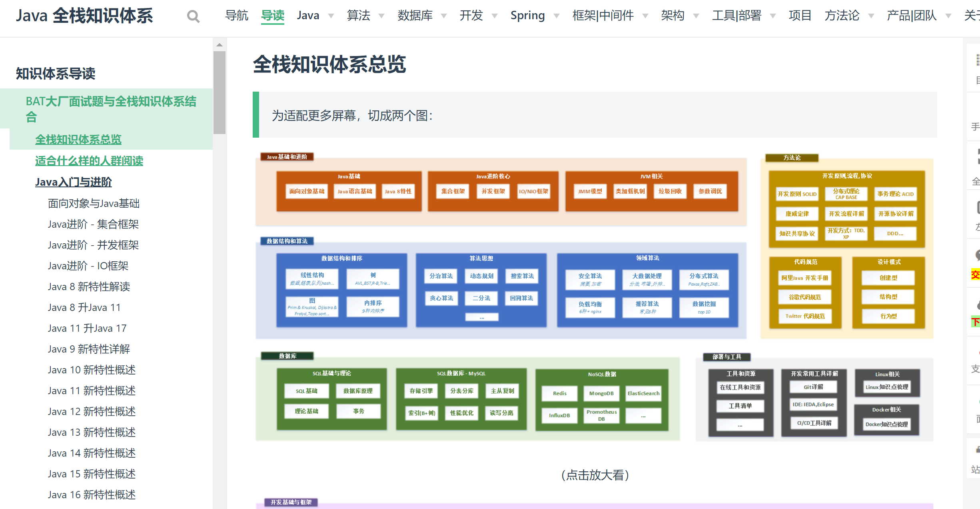Click the sidebar scrollbar thumb
Viewport: 980px width, 509px height.
(x=220, y=92)
